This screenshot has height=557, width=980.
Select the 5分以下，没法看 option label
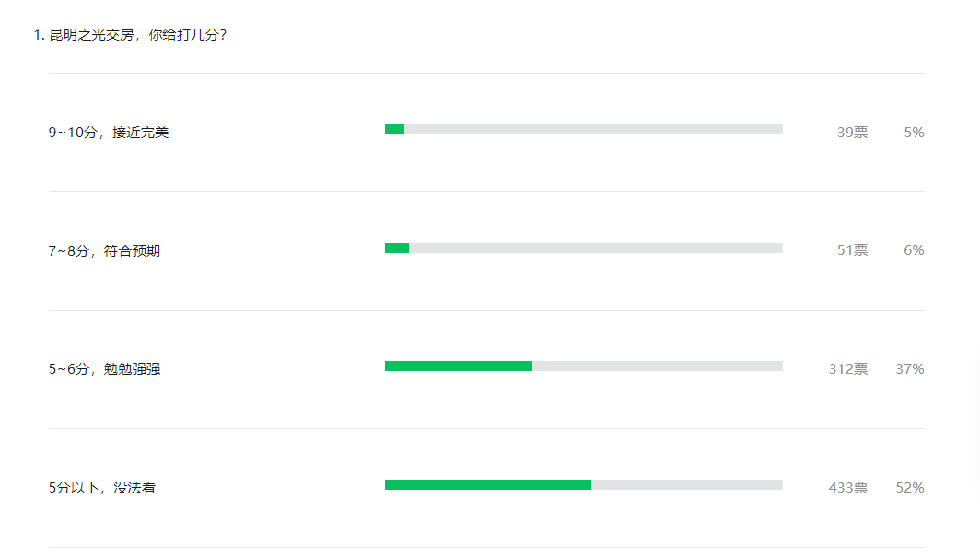(x=102, y=488)
